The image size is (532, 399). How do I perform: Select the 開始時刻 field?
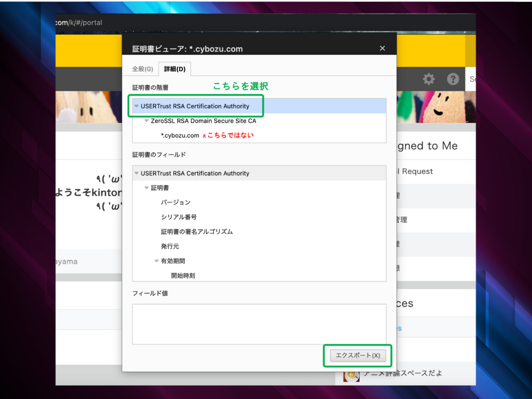click(183, 275)
